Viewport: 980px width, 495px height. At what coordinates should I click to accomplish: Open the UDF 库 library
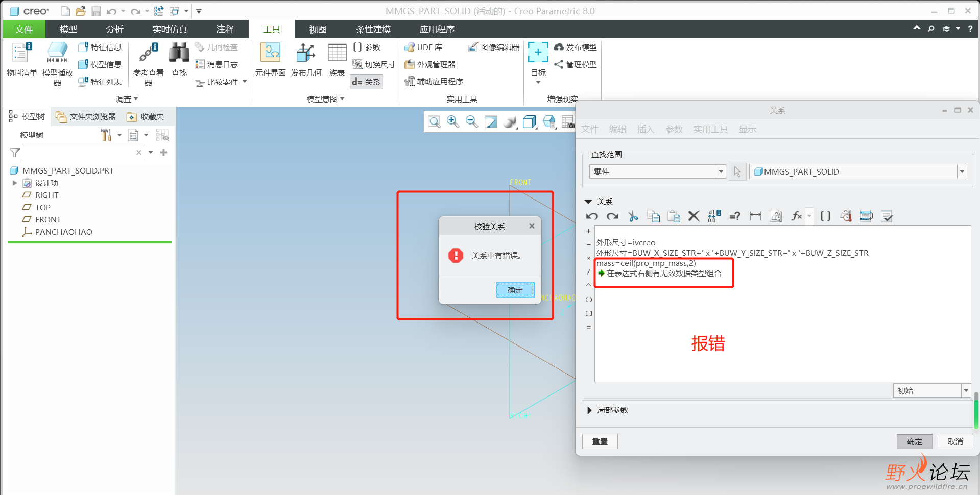pyautogui.click(x=423, y=47)
